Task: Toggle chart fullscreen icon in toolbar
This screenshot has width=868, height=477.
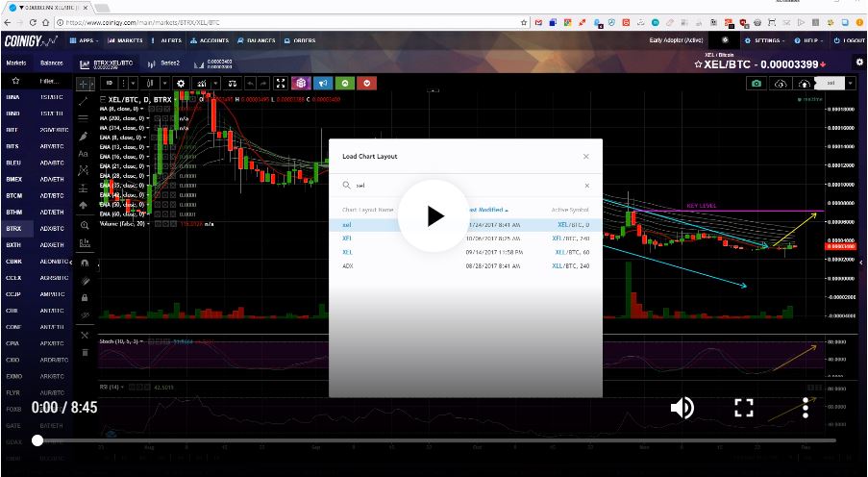Action: (281, 83)
